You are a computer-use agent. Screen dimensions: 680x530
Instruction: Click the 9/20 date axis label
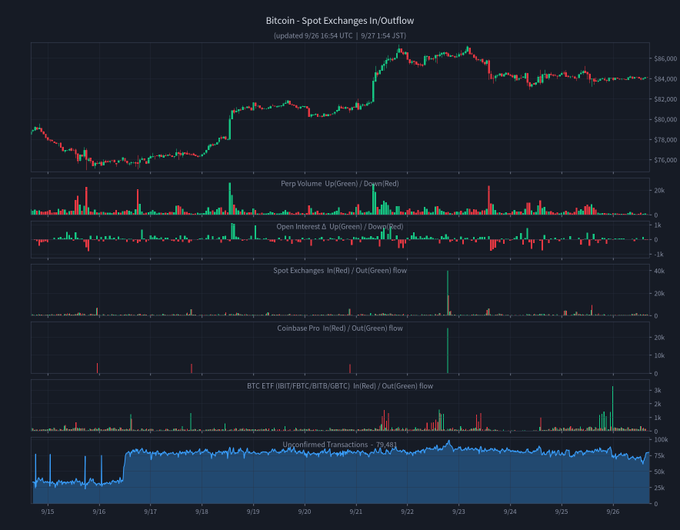[x=304, y=511]
